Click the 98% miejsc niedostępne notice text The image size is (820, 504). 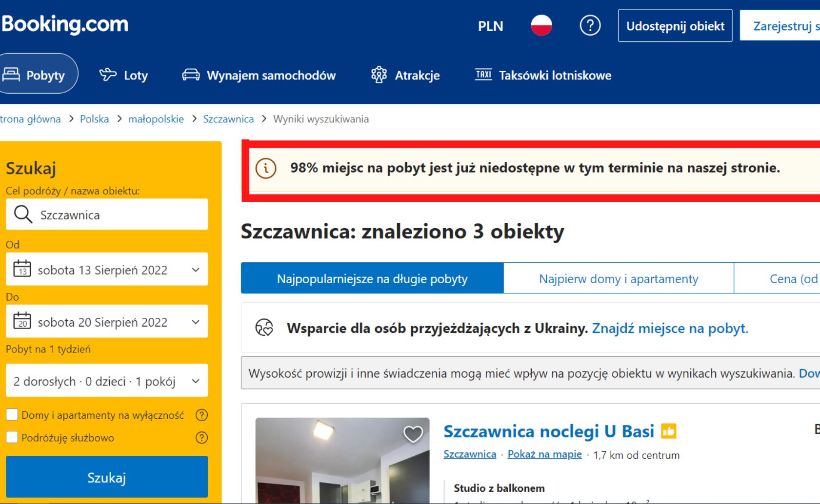coord(535,168)
